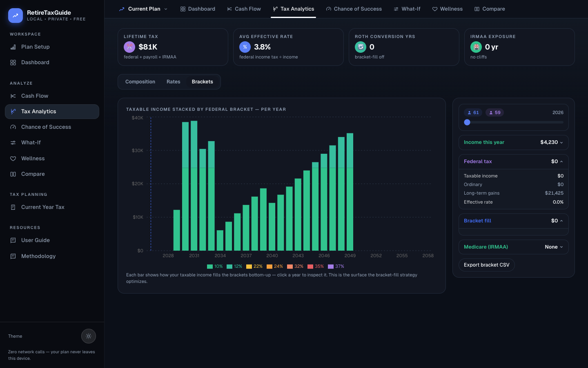The height and width of the screenshot is (368, 588).
Task: Open the Current Plan dropdown
Action: (143, 9)
